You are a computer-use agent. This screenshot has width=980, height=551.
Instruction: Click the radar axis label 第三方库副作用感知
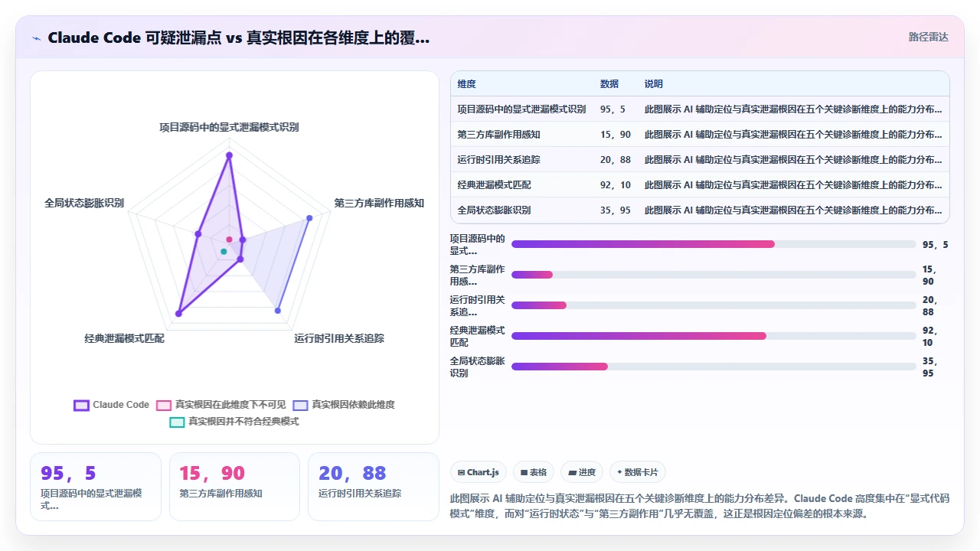click(379, 203)
